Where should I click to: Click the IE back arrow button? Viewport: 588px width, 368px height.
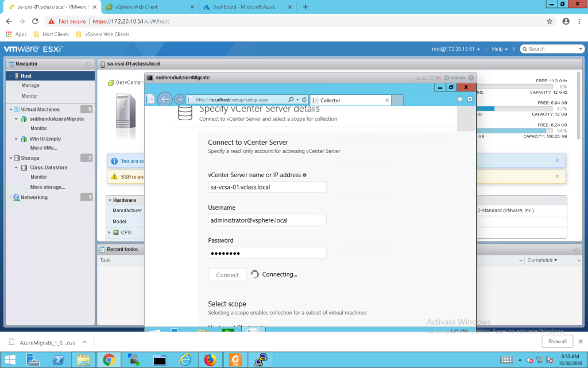(165, 99)
